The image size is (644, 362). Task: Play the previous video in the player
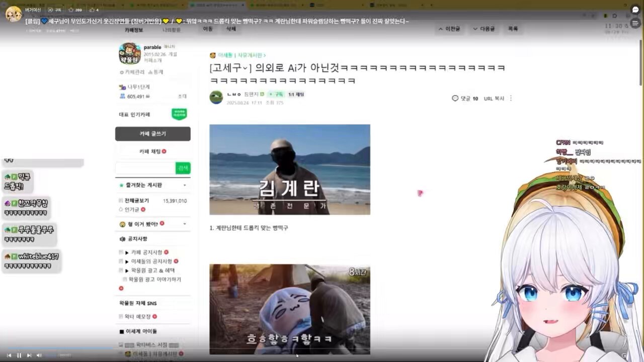pos(9,355)
